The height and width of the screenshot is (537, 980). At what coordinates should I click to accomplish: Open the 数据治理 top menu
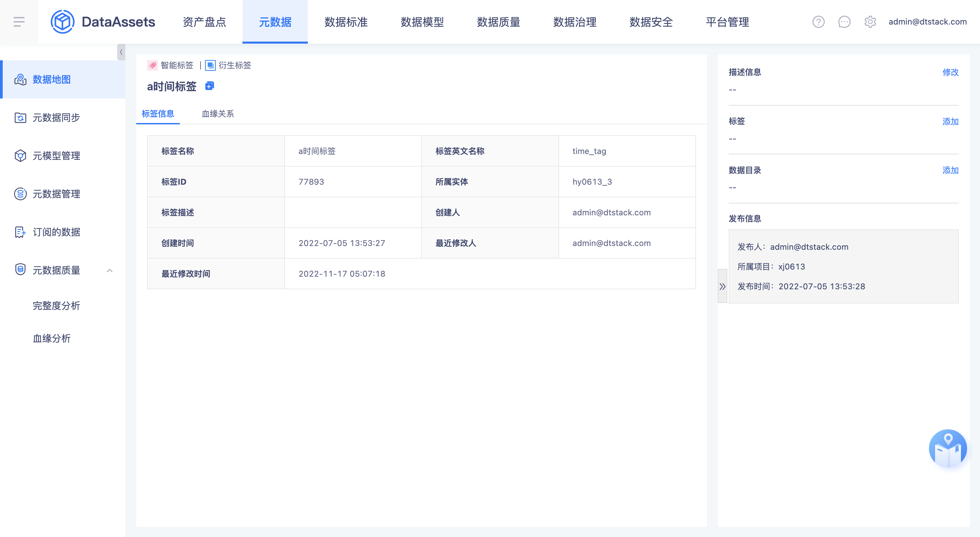(x=575, y=22)
